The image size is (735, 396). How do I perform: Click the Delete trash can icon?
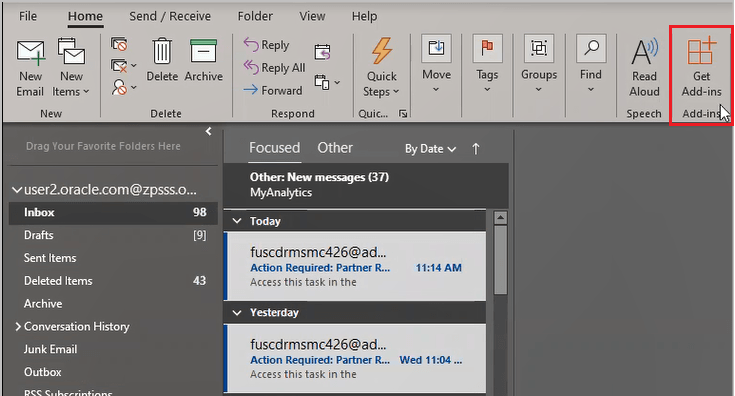(162, 51)
